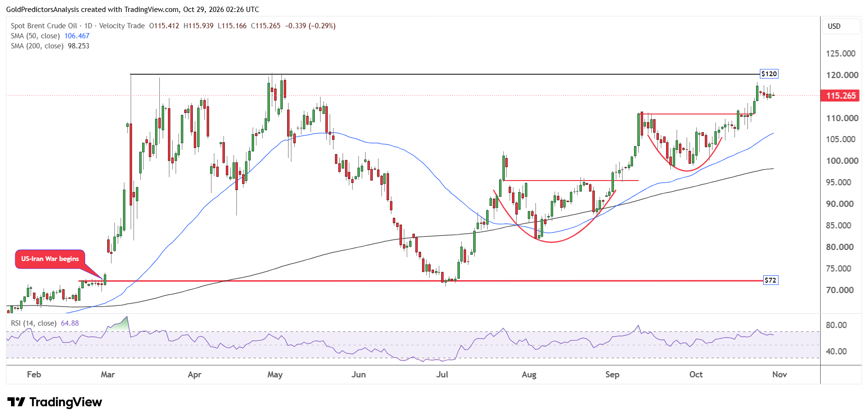Viewport: 868px width, 420px height.
Task: Select the Oct label on the time axis
Action: (x=696, y=375)
